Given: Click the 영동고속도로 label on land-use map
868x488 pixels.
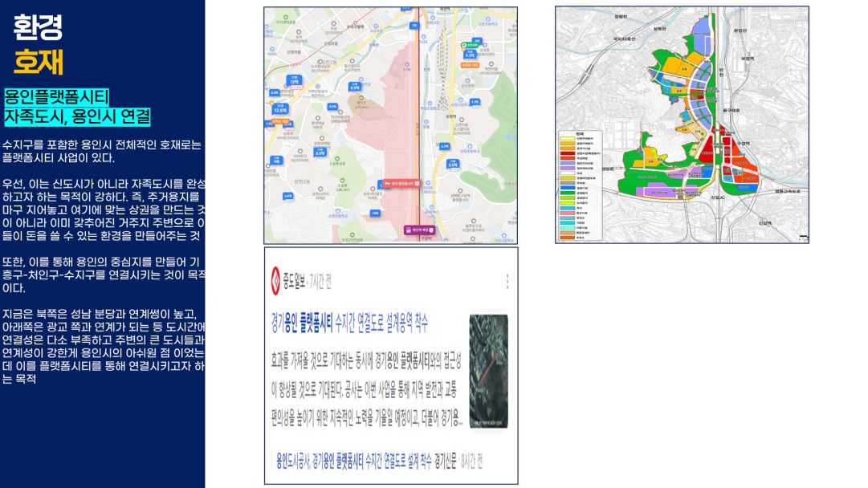Looking at the screenshot, I should tap(787, 192).
